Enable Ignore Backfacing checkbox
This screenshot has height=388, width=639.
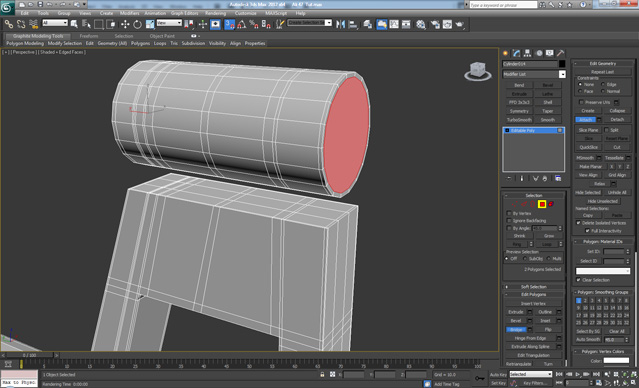point(509,221)
